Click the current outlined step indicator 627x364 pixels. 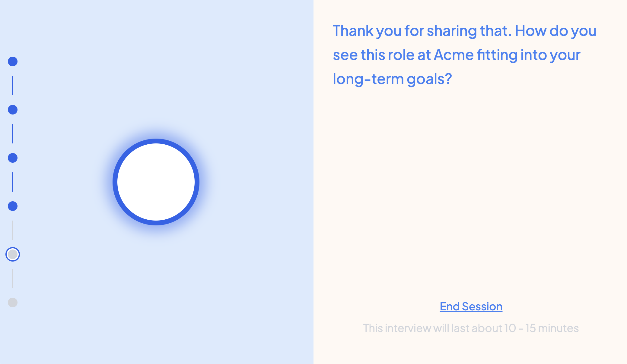13,254
